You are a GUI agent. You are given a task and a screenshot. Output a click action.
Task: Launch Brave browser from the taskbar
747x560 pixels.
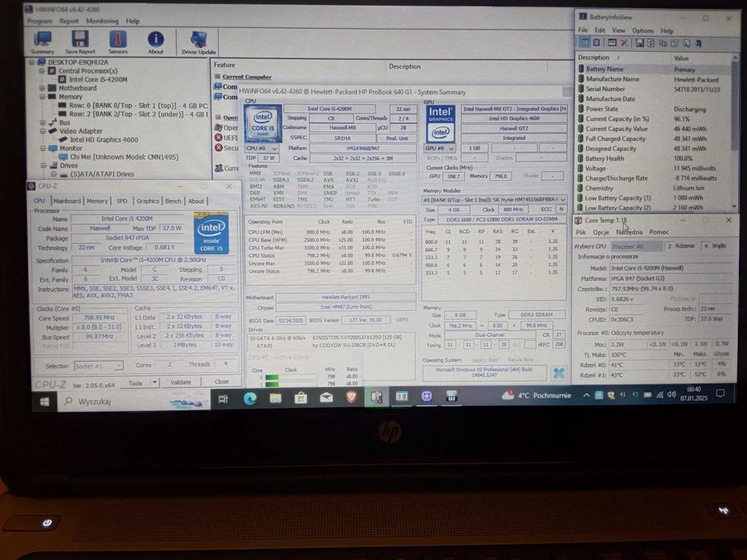[351, 397]
